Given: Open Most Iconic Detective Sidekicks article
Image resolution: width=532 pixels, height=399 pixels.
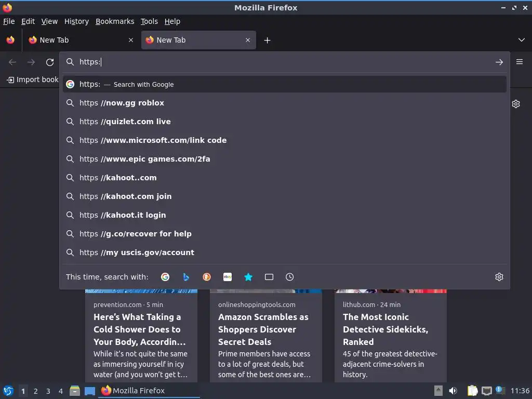Looking at the screenshot, I should pos(391,336).
